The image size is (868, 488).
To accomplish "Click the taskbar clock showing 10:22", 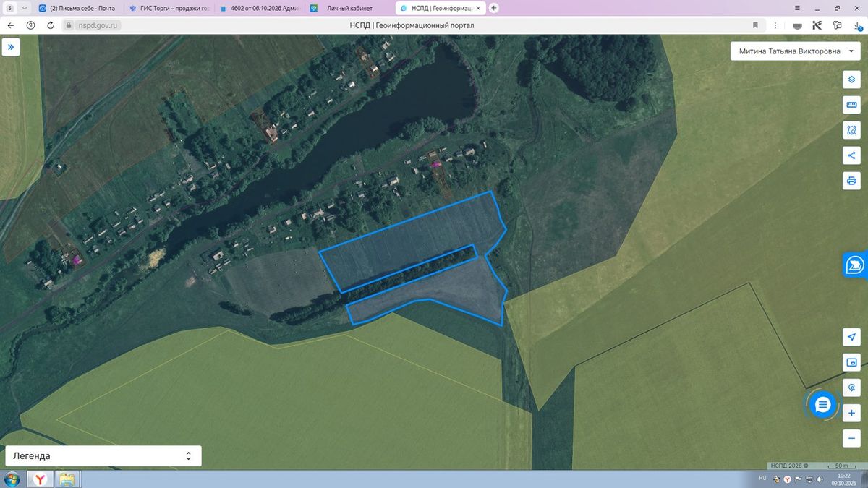I will click(843, 479).
